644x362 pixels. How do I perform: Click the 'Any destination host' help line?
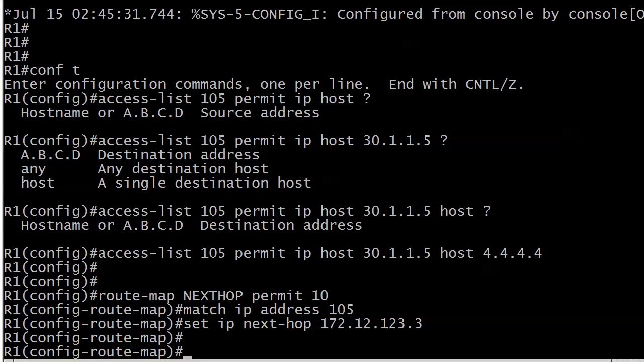coord(144,169)
